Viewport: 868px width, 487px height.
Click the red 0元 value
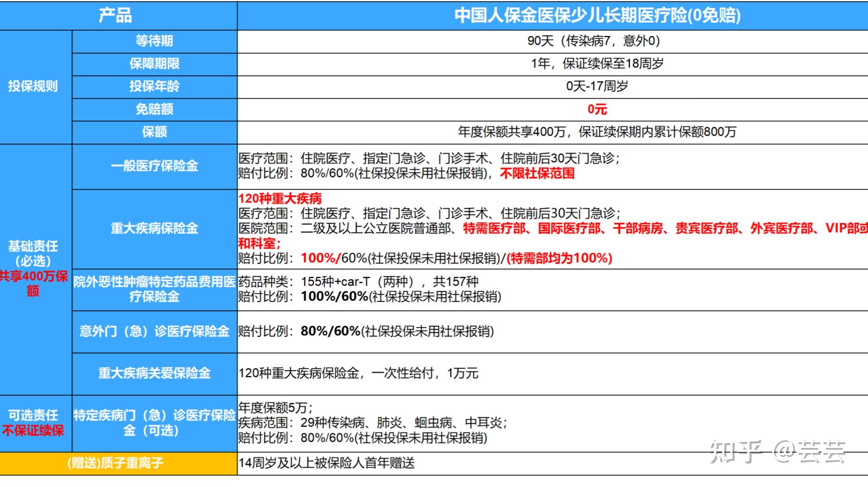pos(597,109)
